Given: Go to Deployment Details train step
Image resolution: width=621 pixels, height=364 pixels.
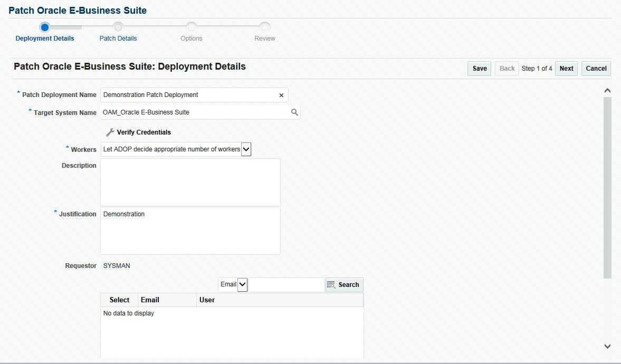Looking at the screenshot, I should pyautogui.click(x=45, y=39).
